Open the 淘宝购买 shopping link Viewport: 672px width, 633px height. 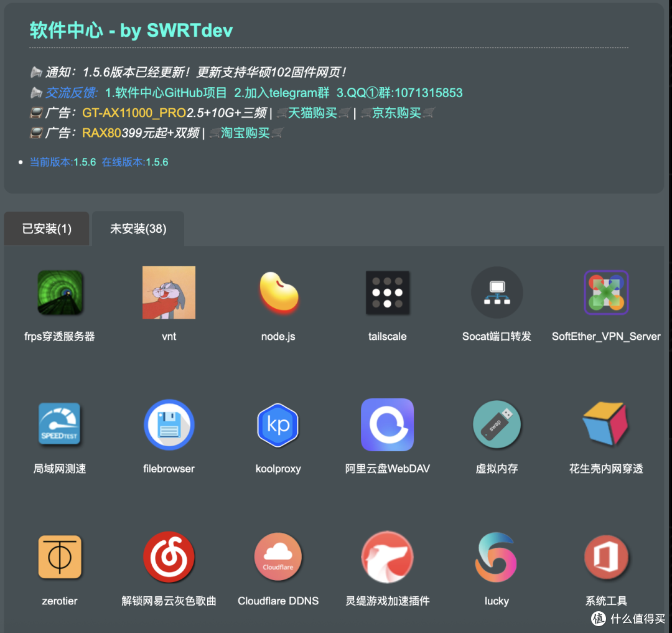click(246, 133)
